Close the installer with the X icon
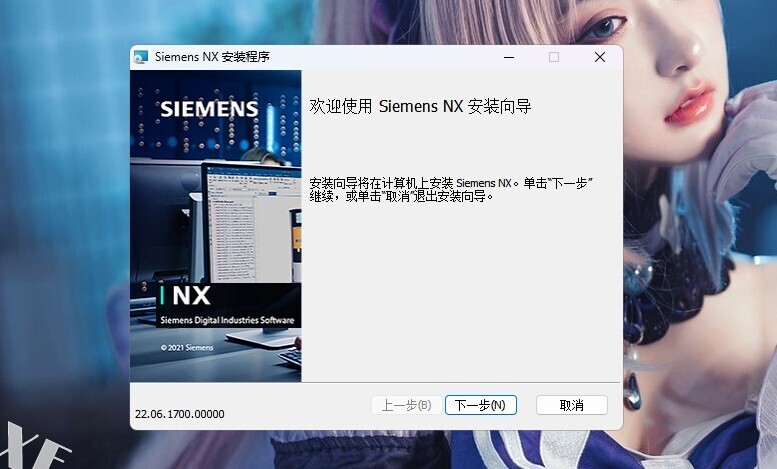This screenshot has width=777, height=469. pyautogui.click(x=600, y=58)
